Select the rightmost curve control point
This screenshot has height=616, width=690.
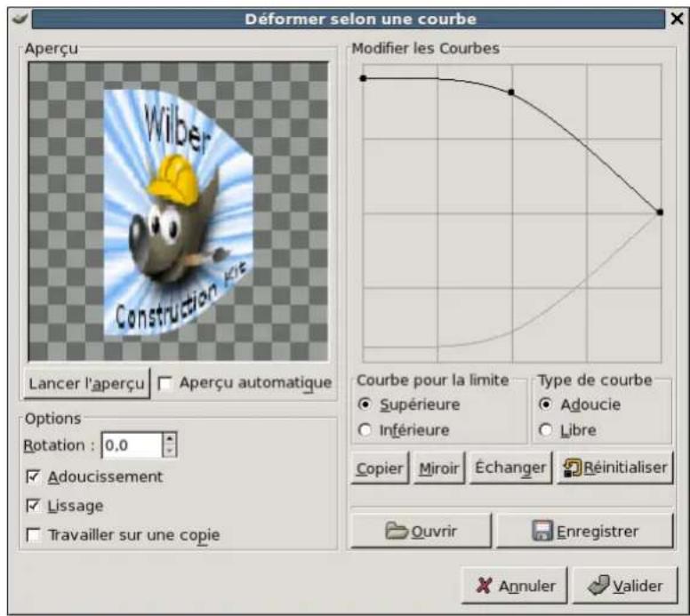(660, 212)
